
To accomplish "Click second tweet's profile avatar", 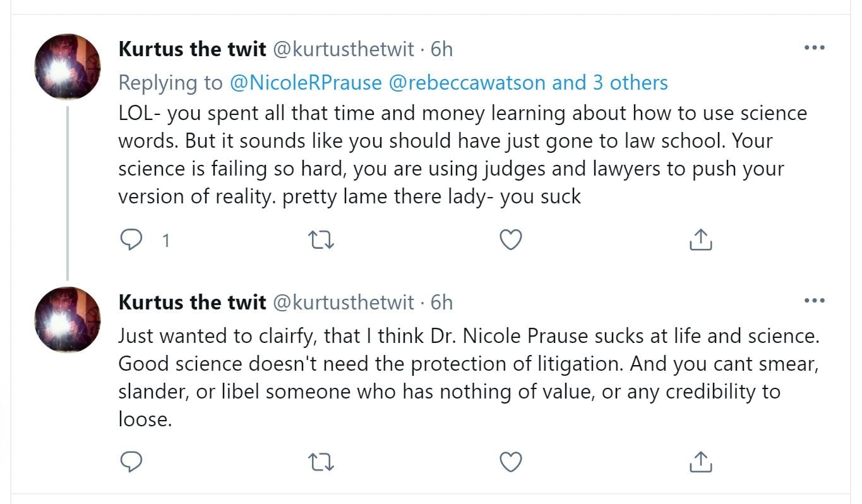I will 68,320.
